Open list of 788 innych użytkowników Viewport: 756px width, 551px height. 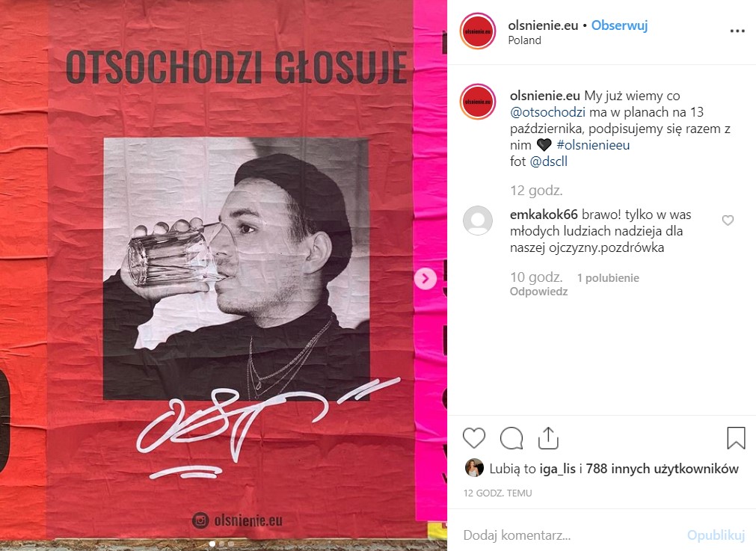coord(662,469)
